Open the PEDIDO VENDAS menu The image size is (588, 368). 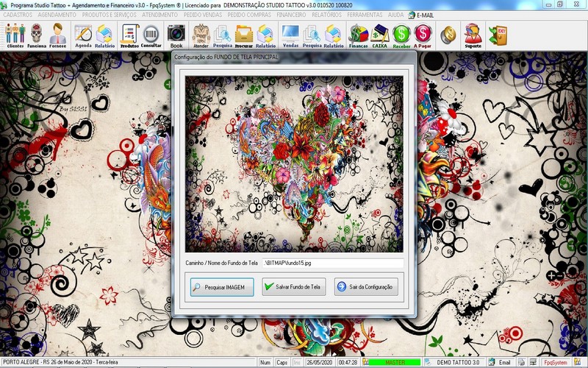coord(203,15)
